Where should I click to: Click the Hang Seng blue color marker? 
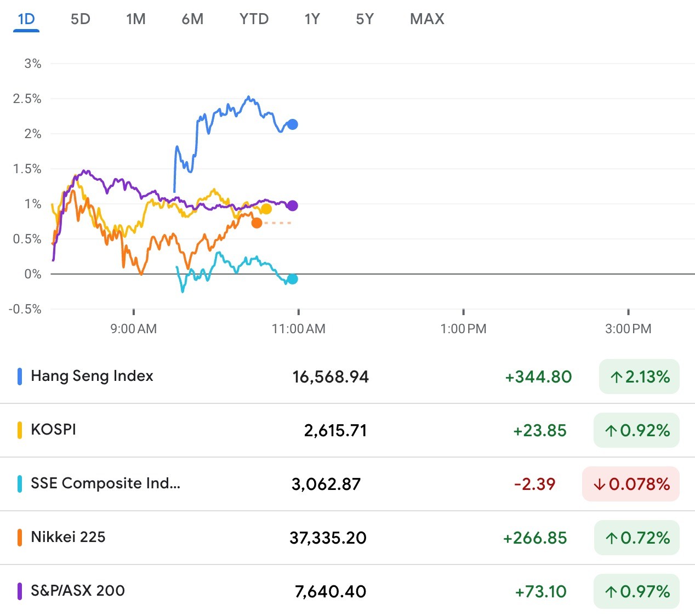pyautogui.click(x=20, y=377)
